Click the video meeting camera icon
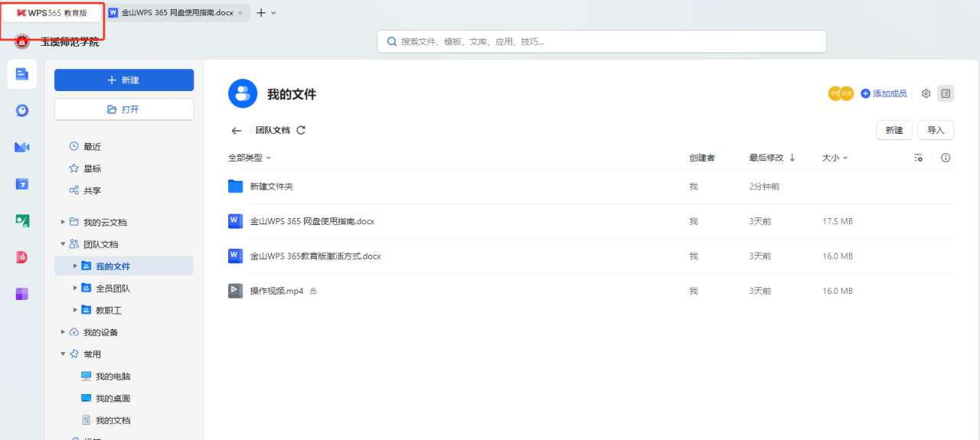This screenshot has height=440, width=980. pos(22,147)
